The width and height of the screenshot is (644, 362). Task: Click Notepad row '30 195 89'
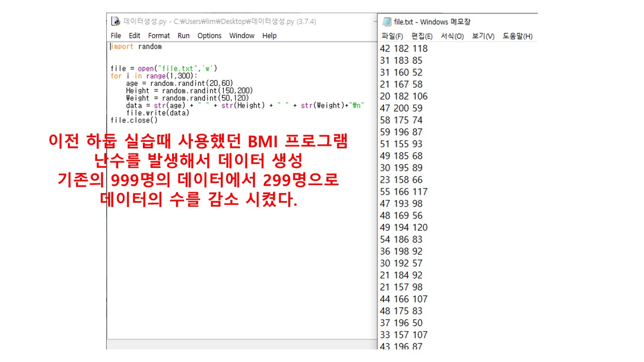coord(401,168)
